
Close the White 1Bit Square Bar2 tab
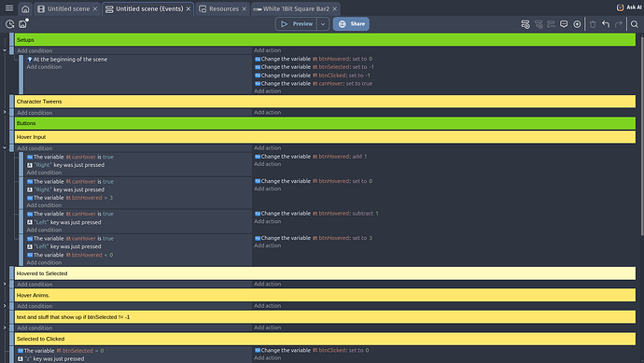coord(335,8)
